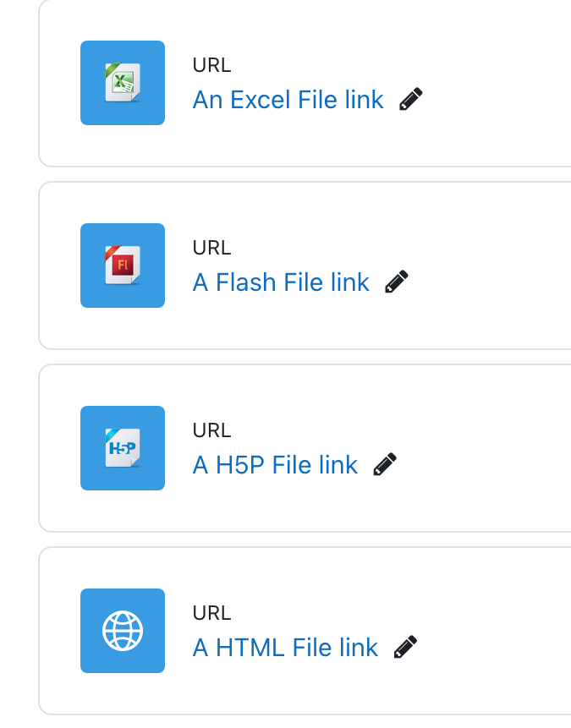Edit title pencil beside A Flash File link
Screen dimensions: 571x728
[x=397, y=282]
